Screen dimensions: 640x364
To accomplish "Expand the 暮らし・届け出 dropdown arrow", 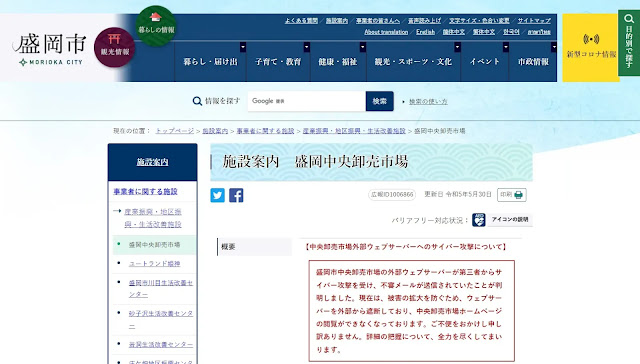I will 243,47.
